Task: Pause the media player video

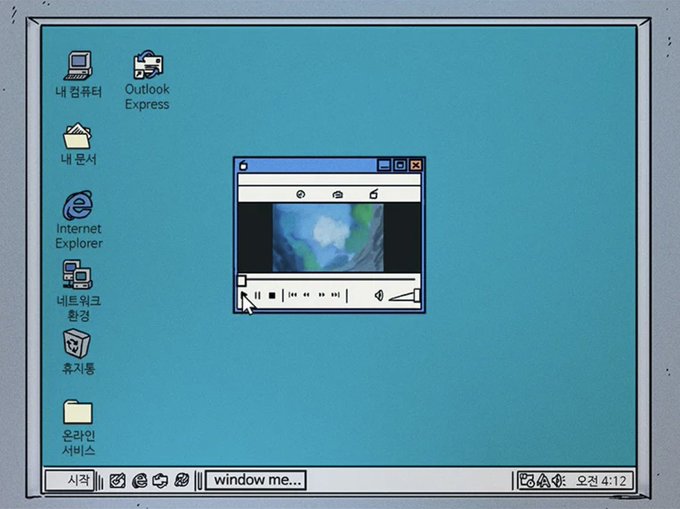Action: tap(258, 295)
